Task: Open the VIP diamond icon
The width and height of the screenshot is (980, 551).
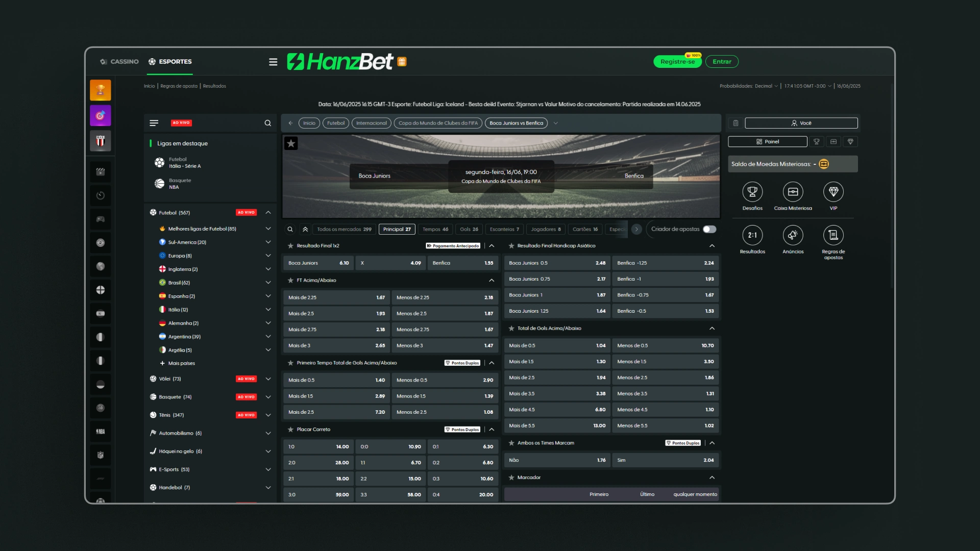Action: point(834,192)
